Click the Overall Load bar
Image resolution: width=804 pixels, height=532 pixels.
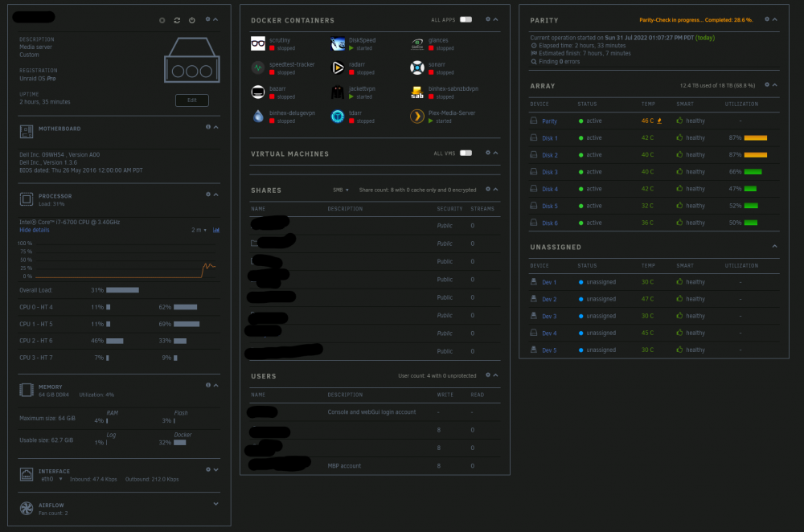pyautogui.click(x=122, y=290)
